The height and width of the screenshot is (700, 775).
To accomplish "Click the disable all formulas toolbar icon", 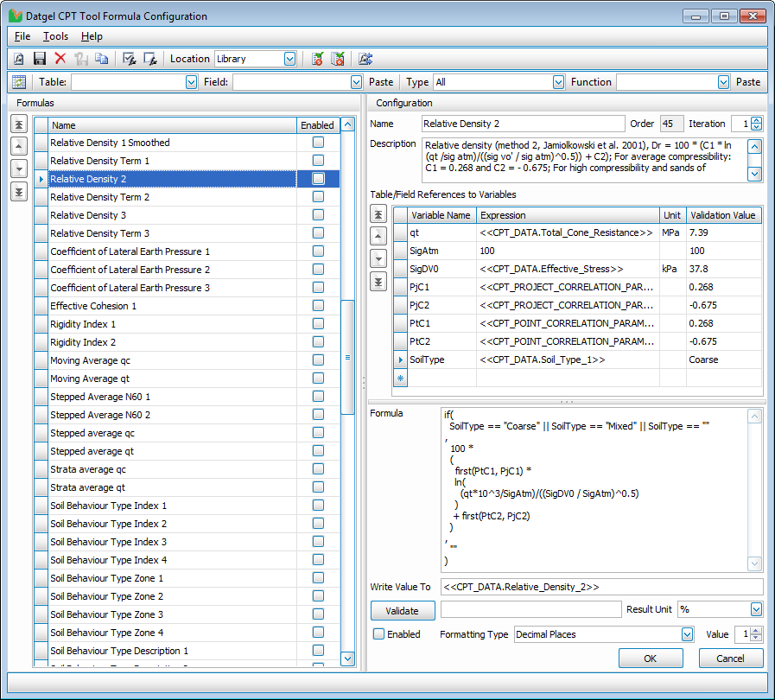I will 150,59.
